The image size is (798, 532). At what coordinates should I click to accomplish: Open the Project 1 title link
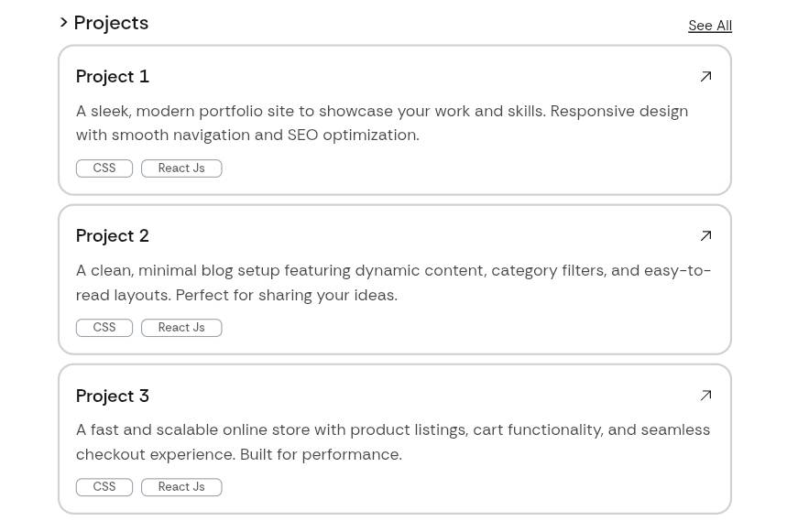pyautogui.click(x=112, y=76)
